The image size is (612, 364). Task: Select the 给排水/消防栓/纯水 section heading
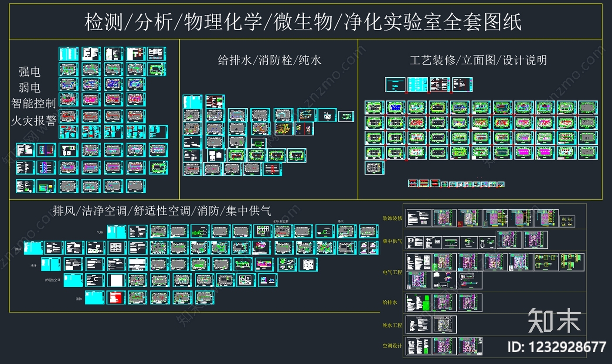270,60
